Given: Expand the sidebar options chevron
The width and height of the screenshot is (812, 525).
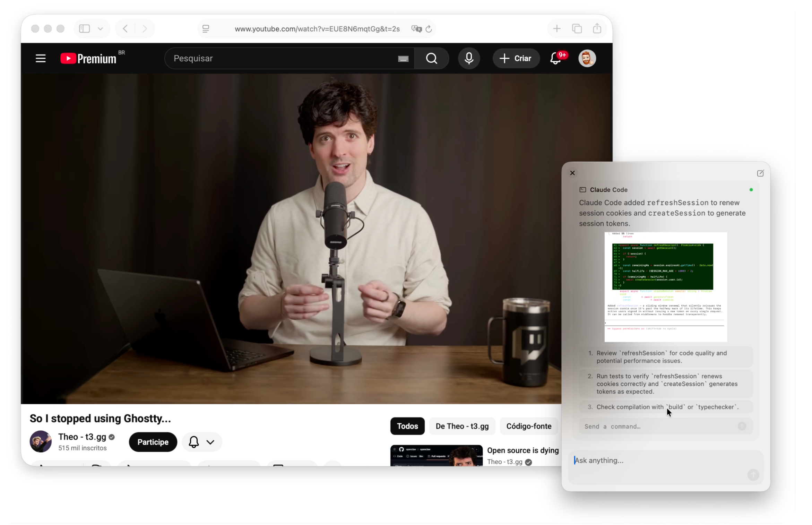Looking at the screenshot, I should 100,28.
